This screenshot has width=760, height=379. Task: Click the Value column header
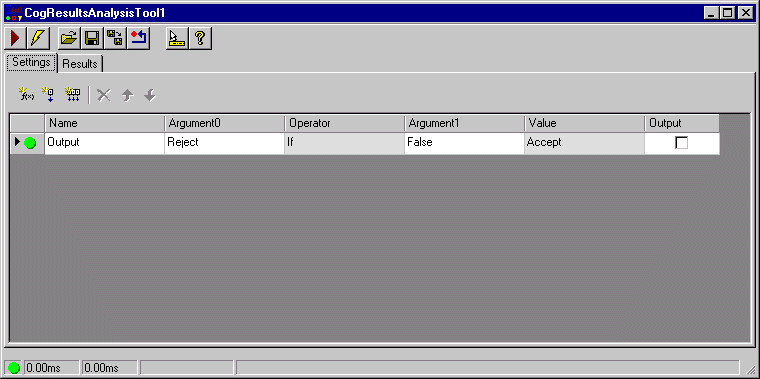(585, 123)
